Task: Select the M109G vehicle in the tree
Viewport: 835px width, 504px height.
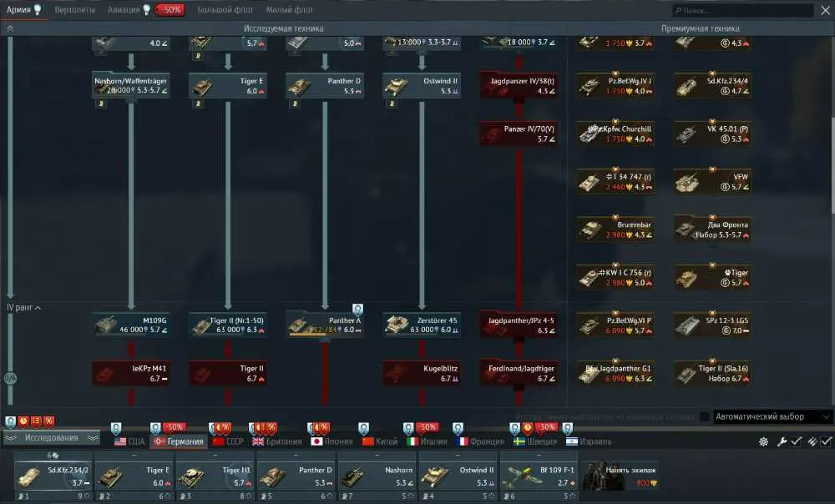Action: (132, 325)
